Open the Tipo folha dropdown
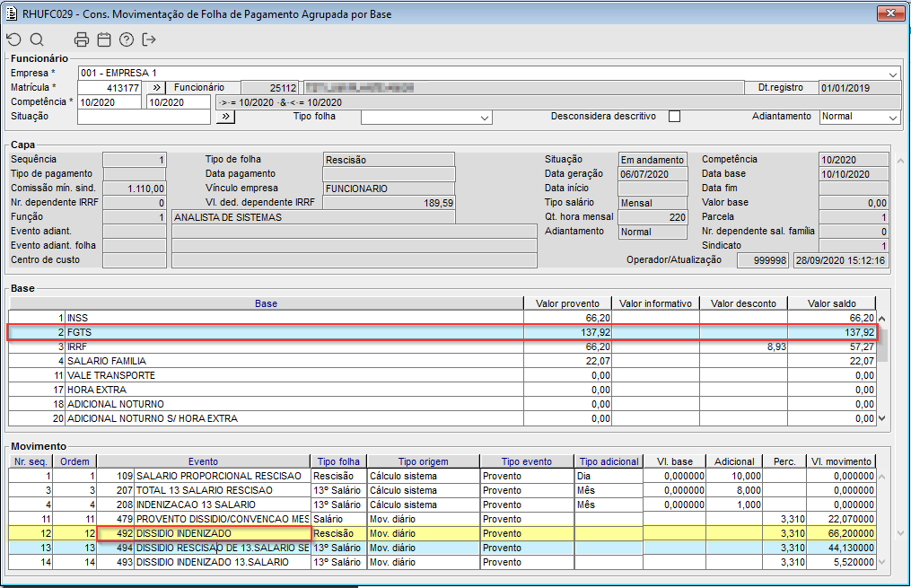 point(485,118)
